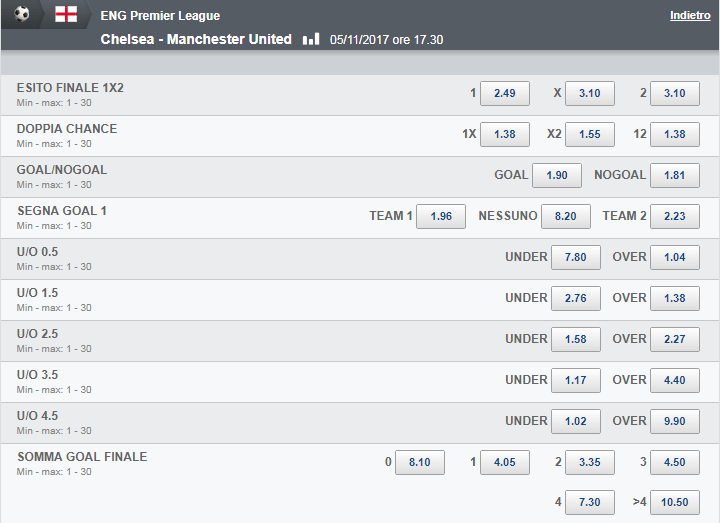This screenshot has height=523, width=720.
Task: Pick Somma Goal Finale 0 odds 8.10
Action: coord(420,462)
